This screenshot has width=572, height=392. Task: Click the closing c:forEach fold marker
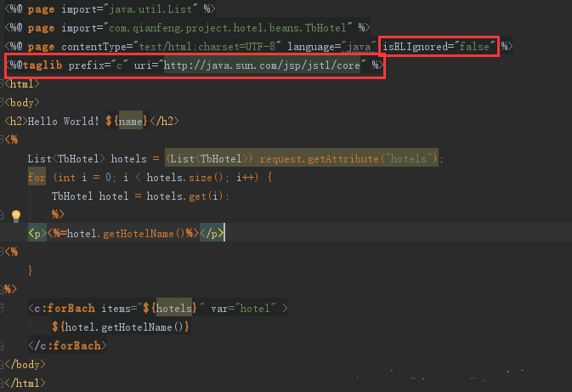pos(2,345)
